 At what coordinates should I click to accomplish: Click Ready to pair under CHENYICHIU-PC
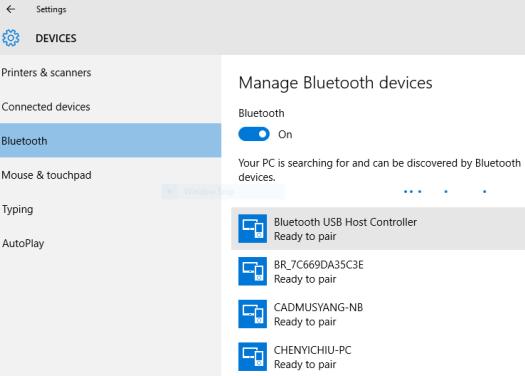(305, 364)
